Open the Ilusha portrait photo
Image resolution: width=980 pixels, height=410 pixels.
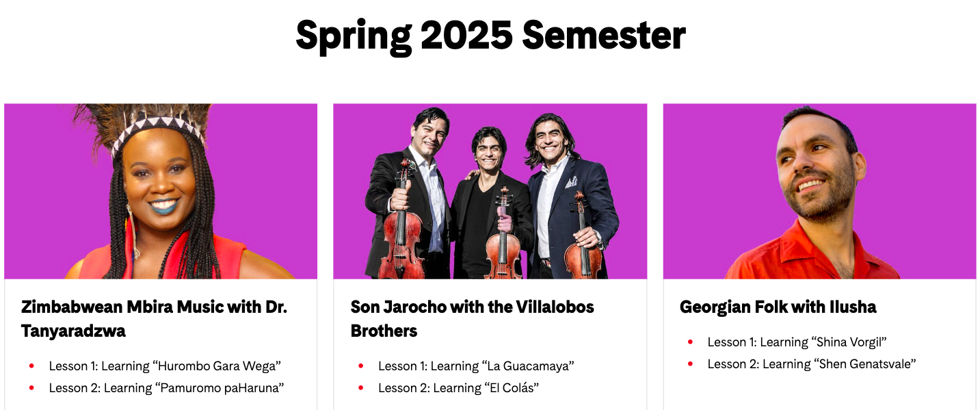pos(819,192)
